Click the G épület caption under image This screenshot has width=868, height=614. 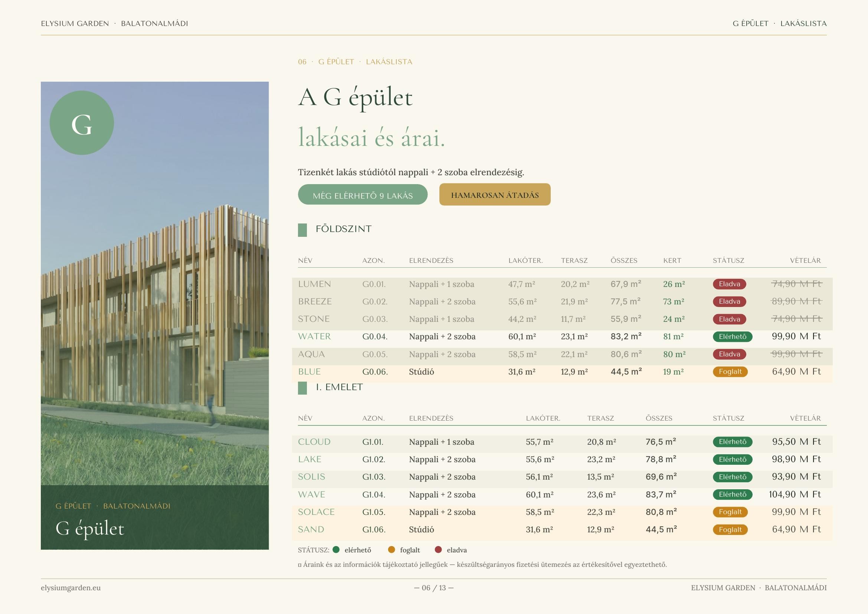pyautogui.click(x=89, y=528)
